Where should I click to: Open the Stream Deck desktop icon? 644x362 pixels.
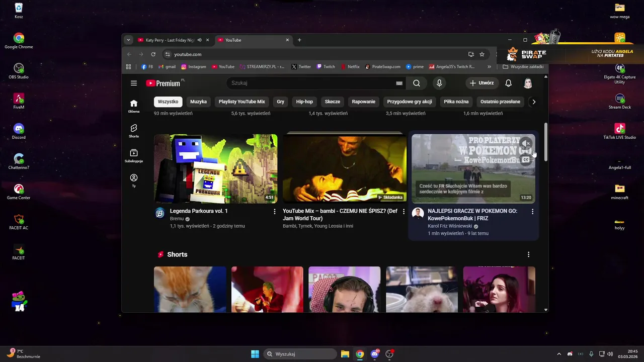tap(619, 101)
